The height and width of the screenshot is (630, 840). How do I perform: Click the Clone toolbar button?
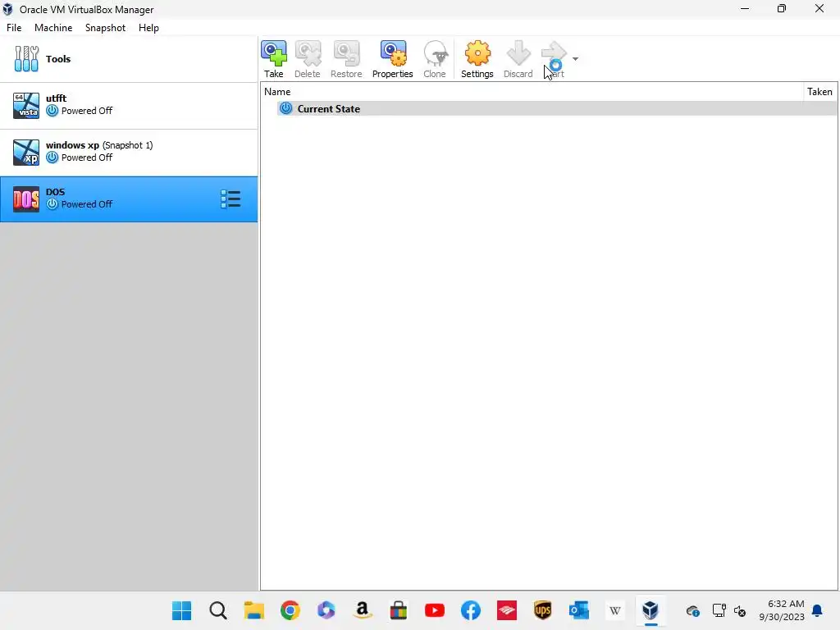[x=435, y=59]
